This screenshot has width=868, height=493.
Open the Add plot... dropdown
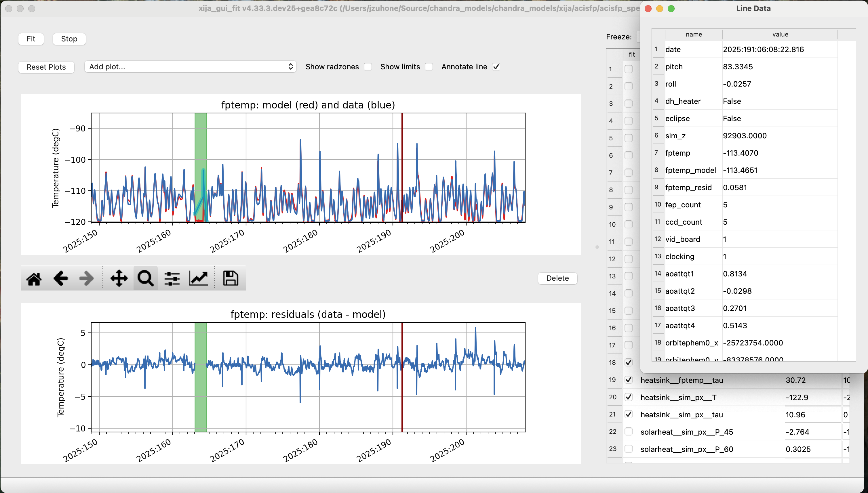(190, 67)
